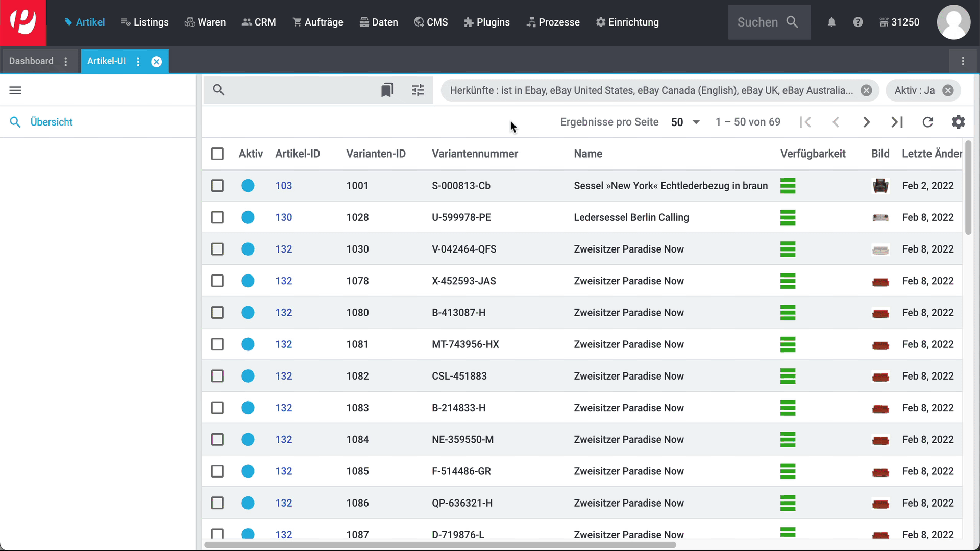
Task: Remove the Aktiv : Ja filter chip
Action: tap(948, 90)
